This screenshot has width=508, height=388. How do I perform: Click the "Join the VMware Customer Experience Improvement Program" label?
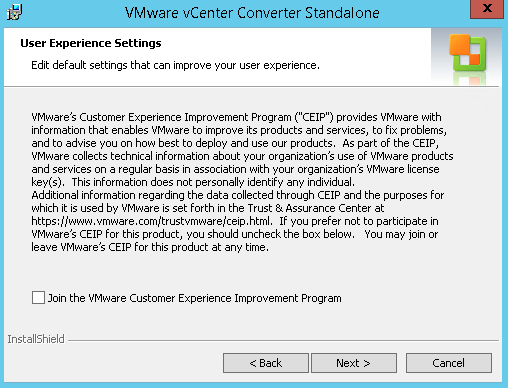click(x=195, y=298)
